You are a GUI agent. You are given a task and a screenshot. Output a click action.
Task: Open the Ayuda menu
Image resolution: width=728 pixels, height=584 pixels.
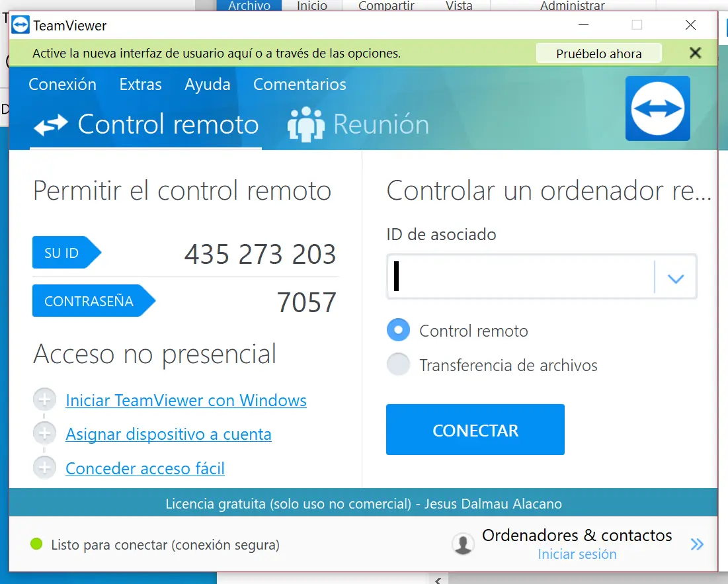[x=207, y=84]
